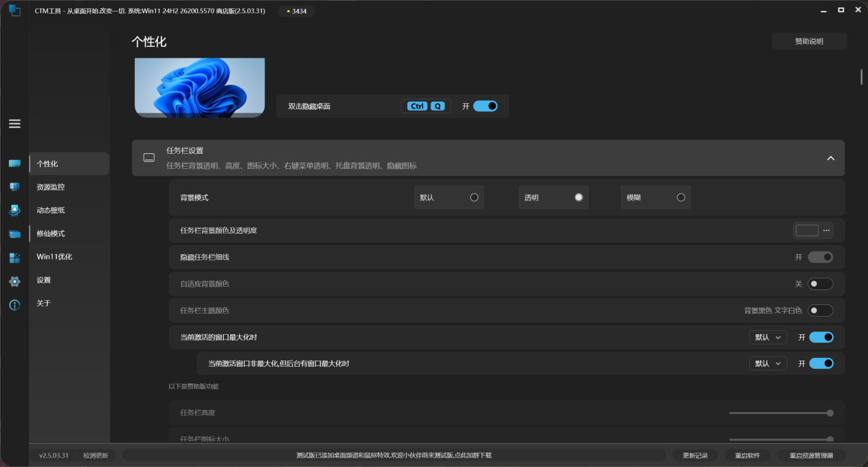Open 设置 menu item
This screenshot has width=868, height=467.
point(69,280)
